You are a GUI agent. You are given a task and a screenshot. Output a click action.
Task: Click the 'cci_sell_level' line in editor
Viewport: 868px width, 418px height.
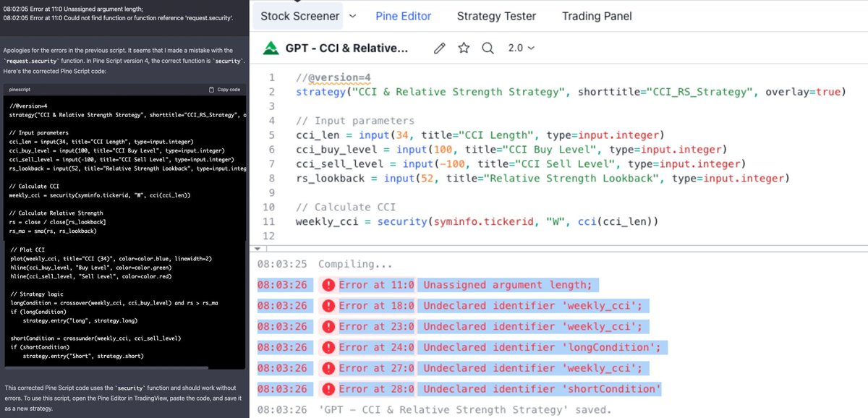pos(519,164)
